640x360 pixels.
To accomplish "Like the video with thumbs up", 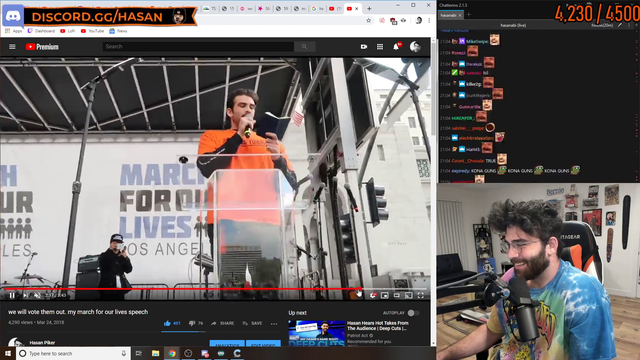I will 172,323.
